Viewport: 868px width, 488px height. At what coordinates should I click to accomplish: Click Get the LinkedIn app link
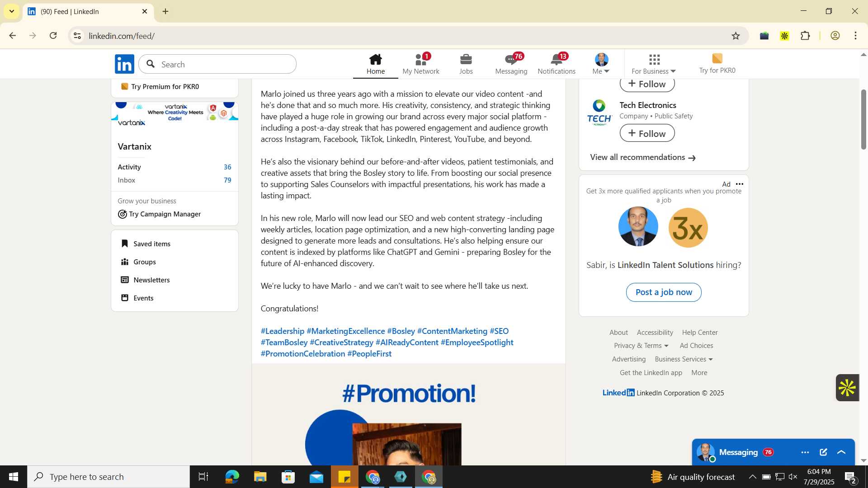pyautogui.click(x=651, y=373)
